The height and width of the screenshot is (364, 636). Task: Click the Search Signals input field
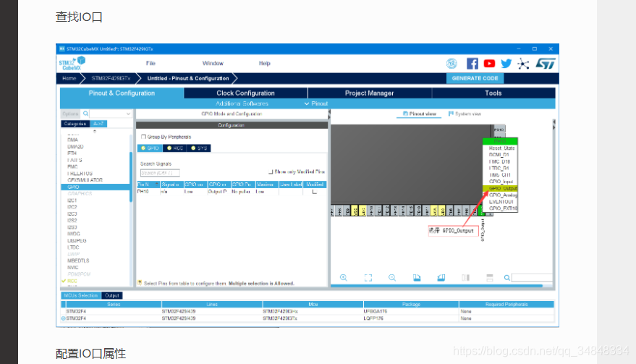(160, 173)
